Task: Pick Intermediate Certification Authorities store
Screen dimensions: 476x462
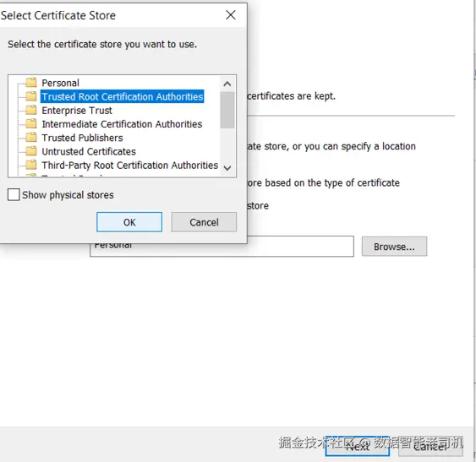Action: click(122, 124)
